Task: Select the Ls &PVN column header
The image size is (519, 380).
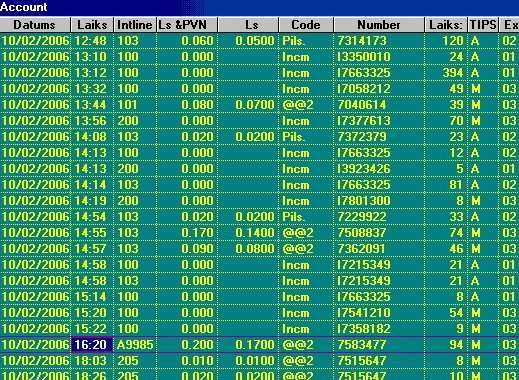Action: coord(187,25)
